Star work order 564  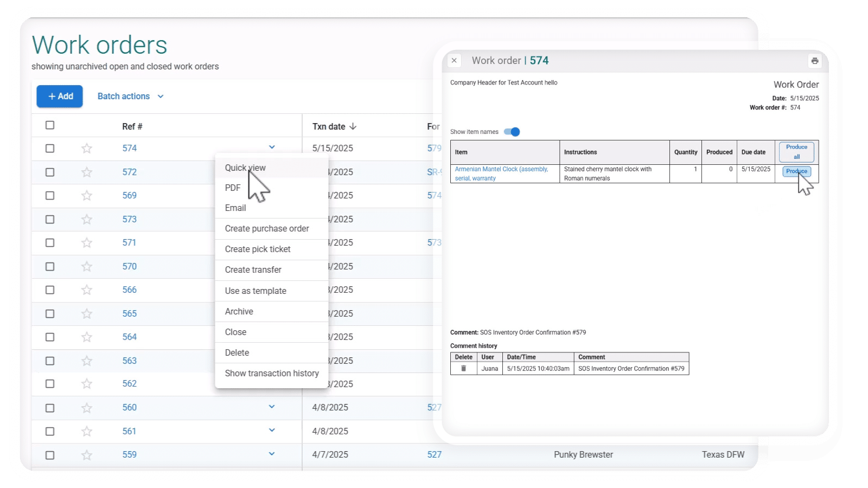coord(87,337)
